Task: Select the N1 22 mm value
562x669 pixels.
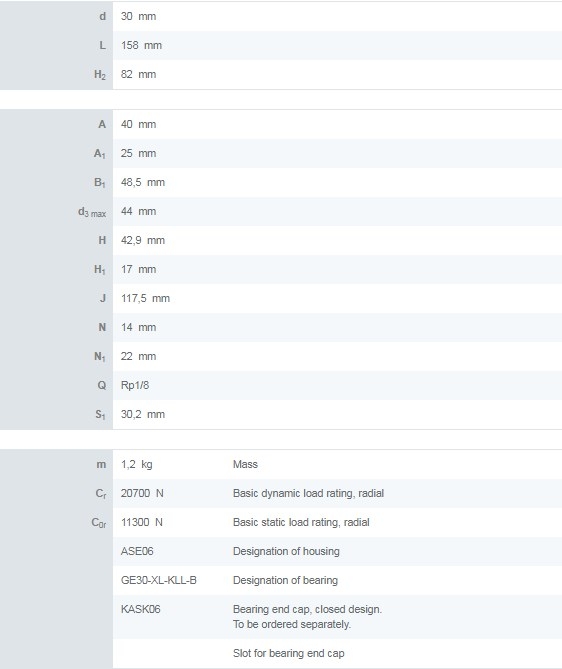Action: 138,356
